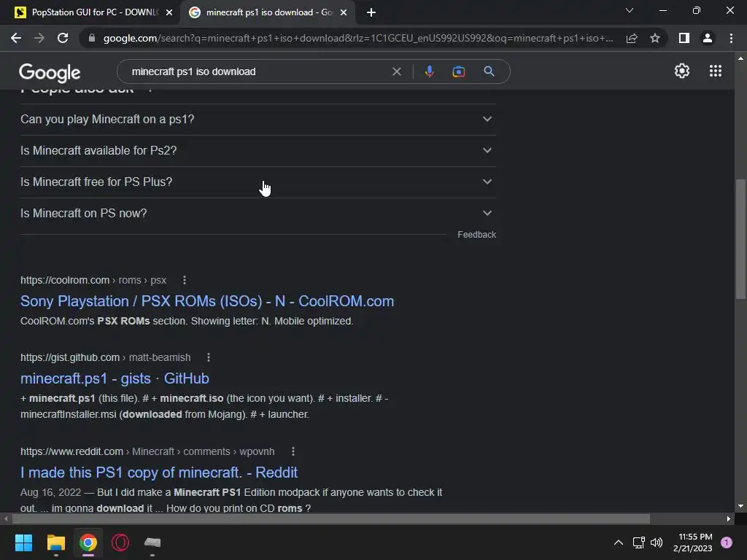The width and height of the screenshot is (747, 560).
Task: Open Chrome profile menu
Action: [708, 38]
